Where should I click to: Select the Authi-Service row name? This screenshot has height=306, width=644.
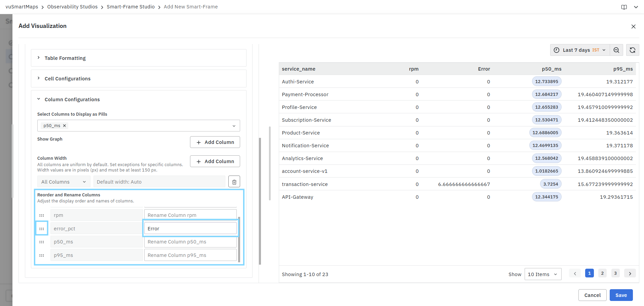(298, 82)
